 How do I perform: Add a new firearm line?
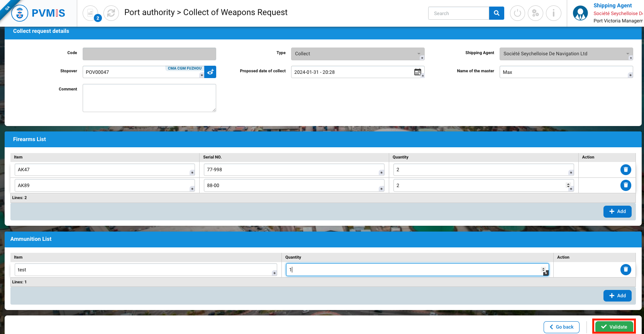[617, 211]
